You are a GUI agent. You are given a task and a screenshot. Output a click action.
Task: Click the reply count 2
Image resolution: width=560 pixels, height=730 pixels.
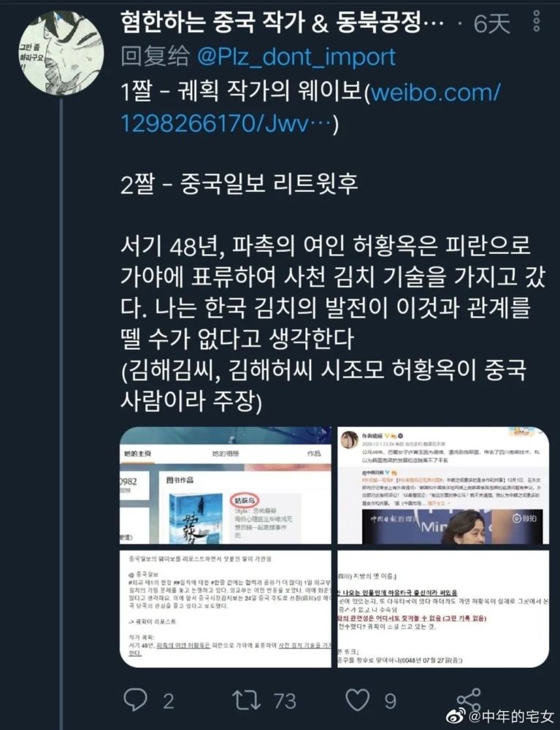(169, 701)
